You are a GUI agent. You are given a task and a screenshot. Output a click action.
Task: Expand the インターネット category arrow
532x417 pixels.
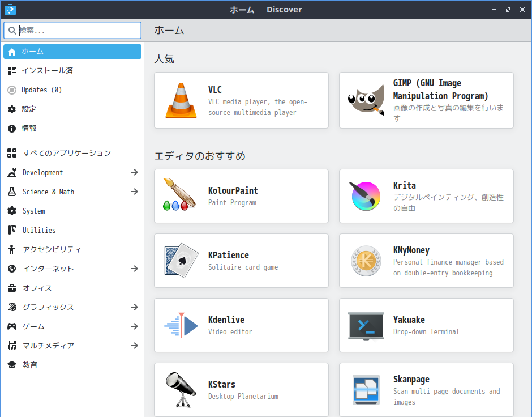tap(134, 269)
